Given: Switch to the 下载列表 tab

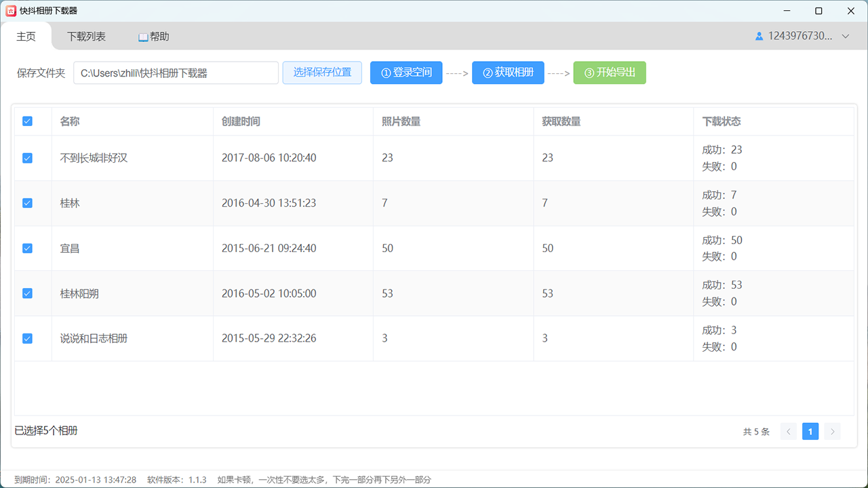Looking at the screenshot, I should (86, 37).
